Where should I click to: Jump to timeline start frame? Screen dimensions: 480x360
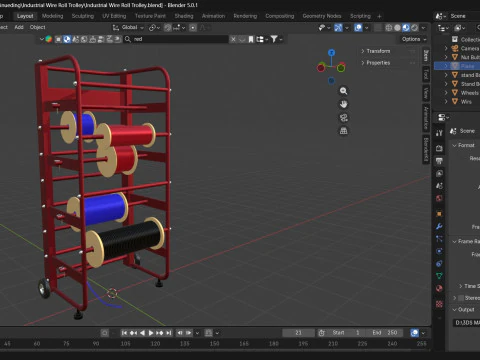124,333
